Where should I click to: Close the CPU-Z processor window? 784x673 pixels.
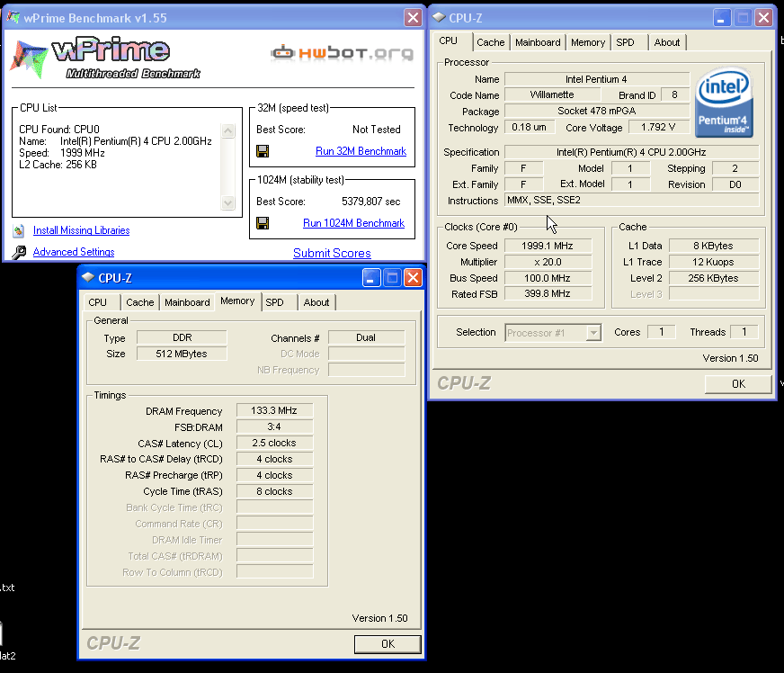point(763,18)
